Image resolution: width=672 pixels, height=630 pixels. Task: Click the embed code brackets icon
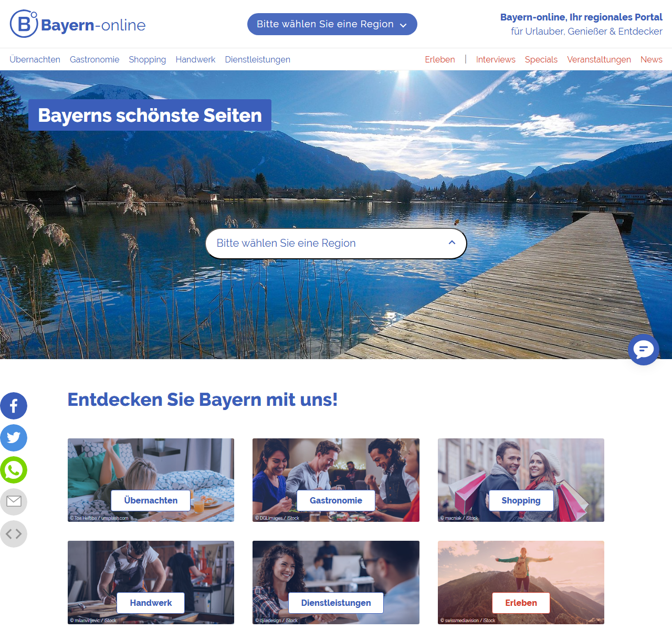tap(14, 534)
